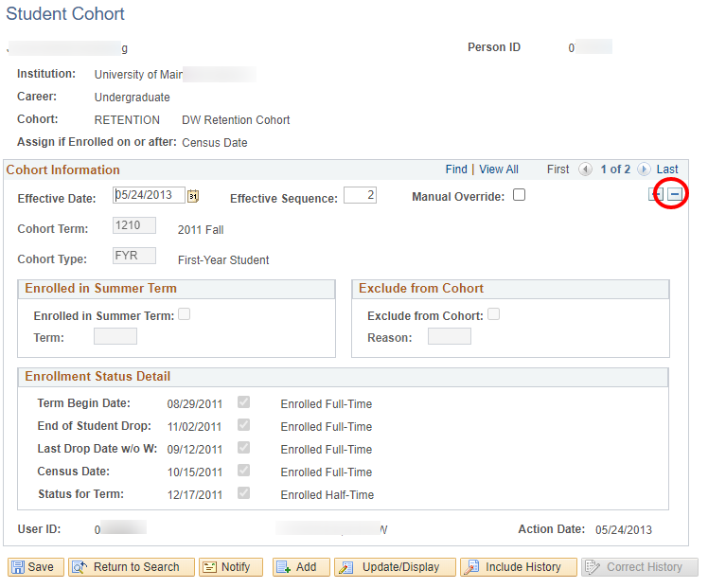Add a new row with the plus button
This screenshot has height=588, width=708.
click(656, 195)
